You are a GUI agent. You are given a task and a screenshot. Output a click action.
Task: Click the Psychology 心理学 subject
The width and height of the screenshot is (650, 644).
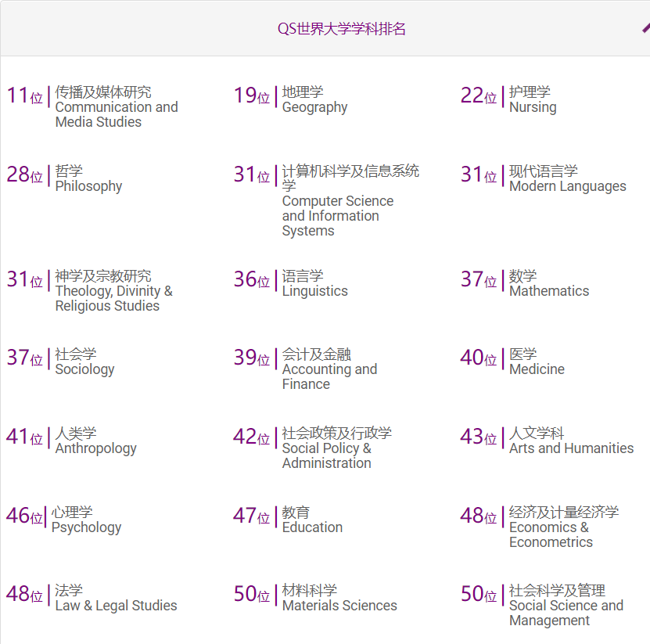coord(86,520)
